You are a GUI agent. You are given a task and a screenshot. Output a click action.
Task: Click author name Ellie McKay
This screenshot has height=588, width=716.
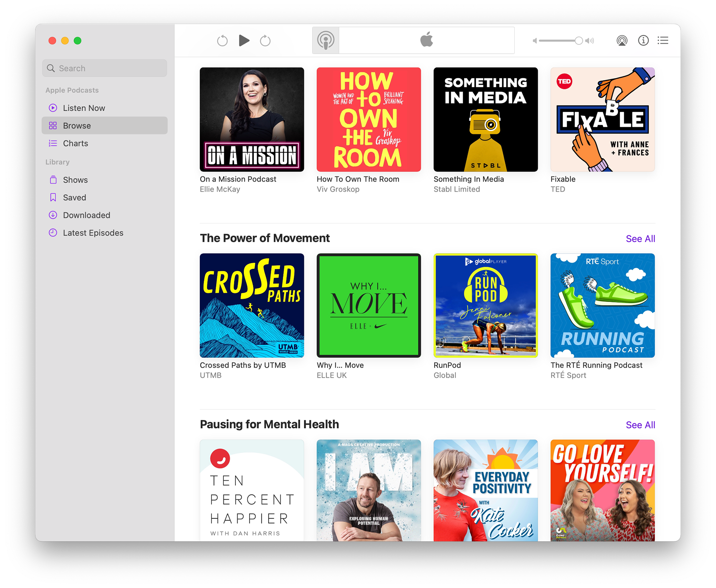(x=220, y=189)
